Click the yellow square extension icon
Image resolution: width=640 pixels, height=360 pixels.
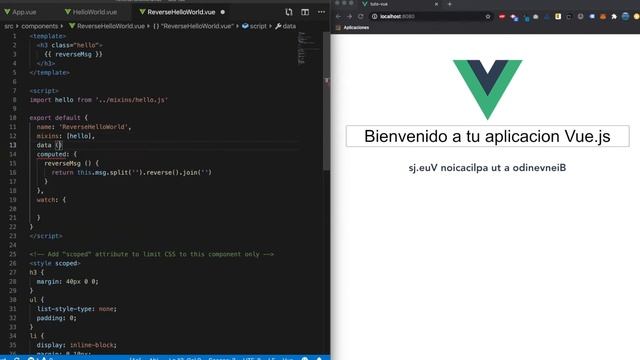coord(558,16)
